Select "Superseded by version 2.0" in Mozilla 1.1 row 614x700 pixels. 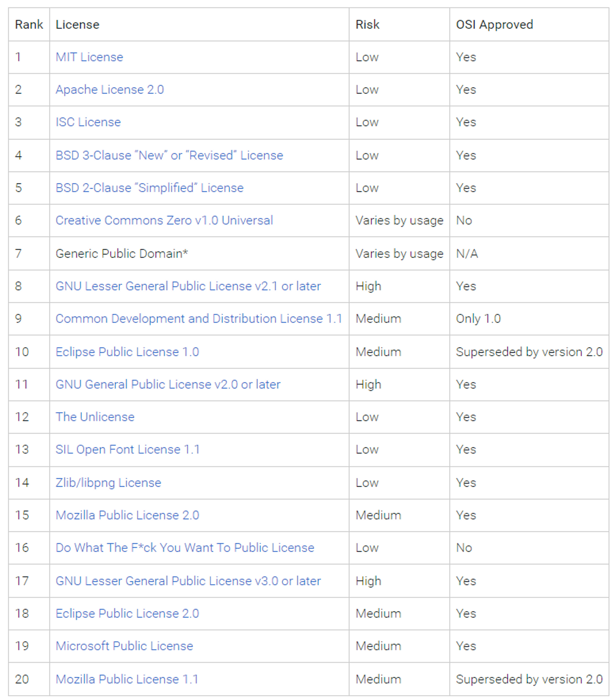(x=529, y=679)
